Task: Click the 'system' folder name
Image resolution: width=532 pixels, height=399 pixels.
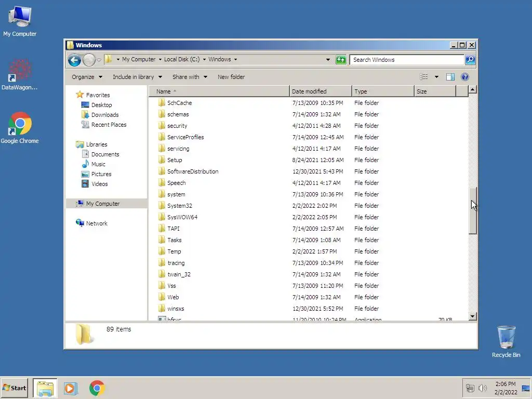Action: tap(176, 194)
